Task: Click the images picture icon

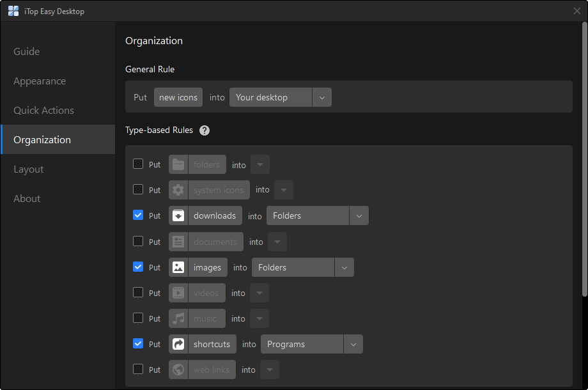Action: tap(178, 267)
